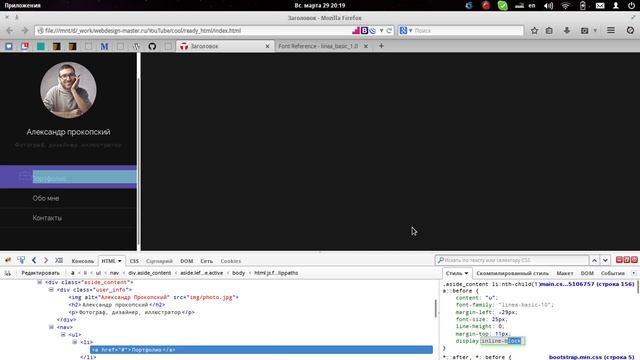The height and width of the screenshot is (360, 640).
Task: Select body in the breadcrumb path
Action: point(238,273)
